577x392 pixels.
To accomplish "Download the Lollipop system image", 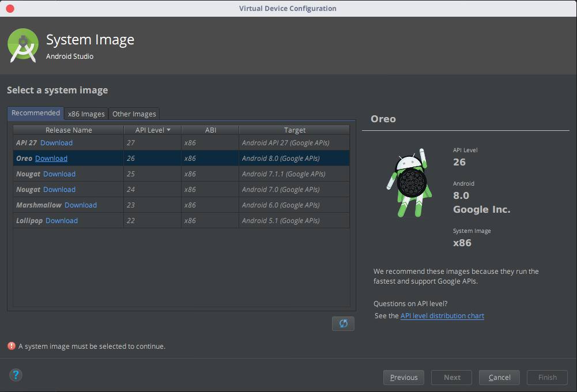I will (62, 220).
